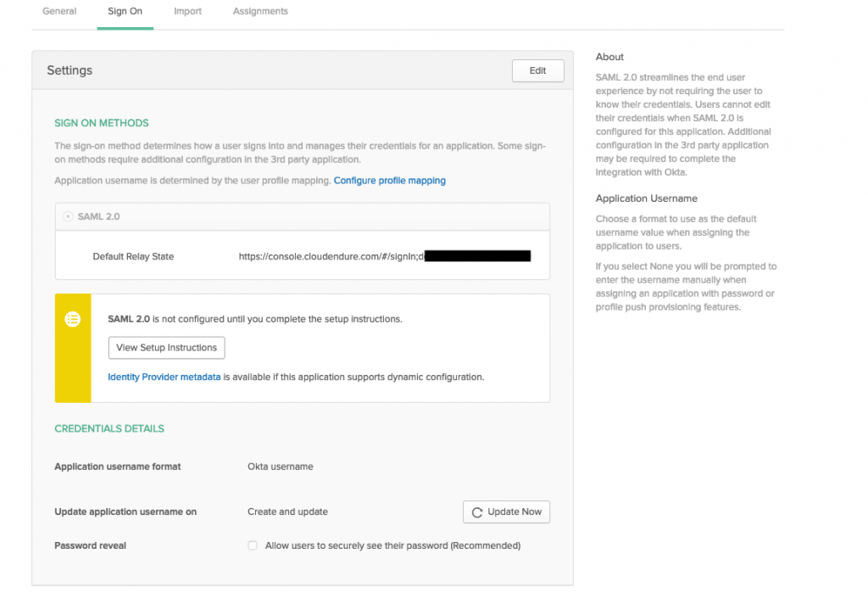Click the CREDENTIALS DETAILS heading
This screenshot has width=868, height=609.
(x=108, y=428)
